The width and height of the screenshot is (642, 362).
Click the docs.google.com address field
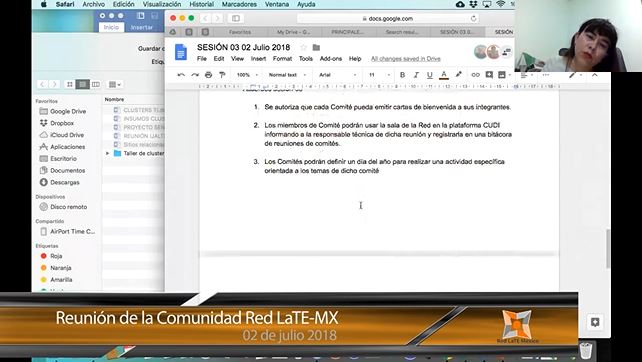tap(387, 18)
